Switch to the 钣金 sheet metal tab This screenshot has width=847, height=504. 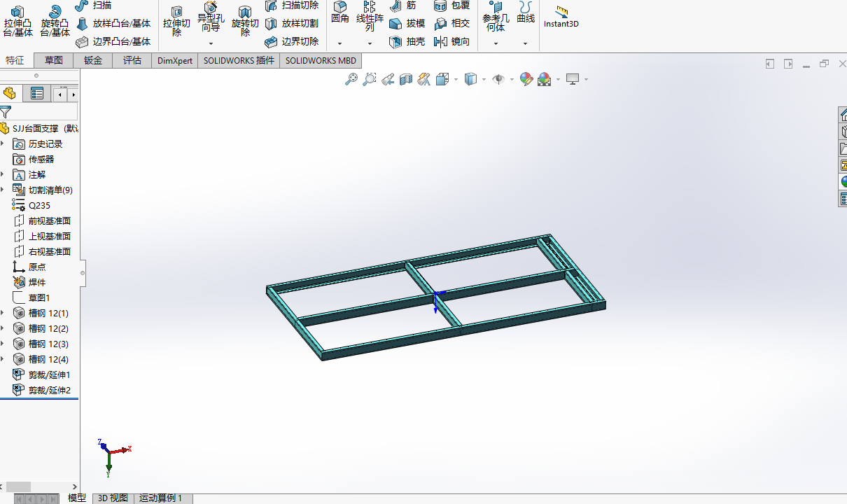point(93,60)
